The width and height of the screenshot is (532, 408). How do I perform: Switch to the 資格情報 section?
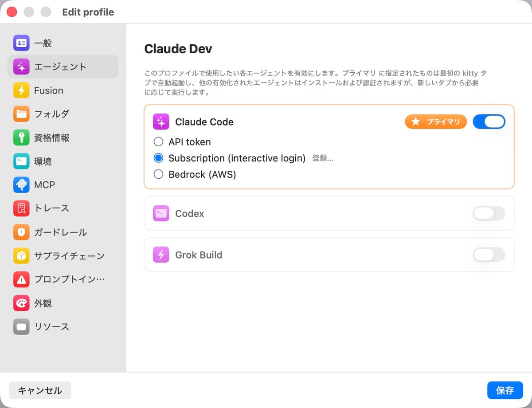click(63, 137)
